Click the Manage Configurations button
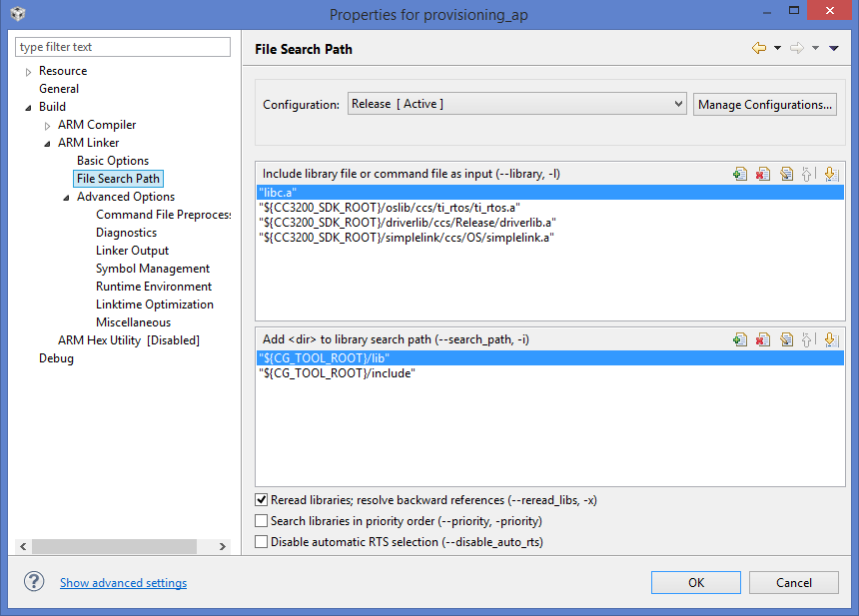 pos(765,104)
